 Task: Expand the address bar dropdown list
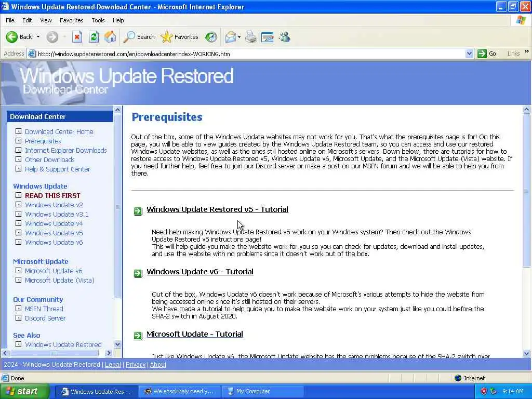[469, 54]
